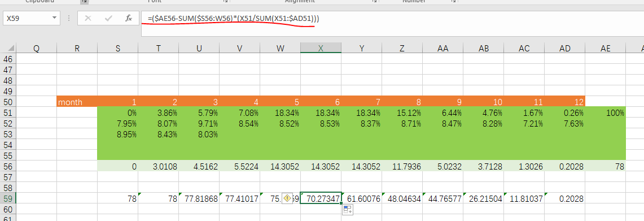Select cell showing 61.60076
644x221 pixels.
361,198
